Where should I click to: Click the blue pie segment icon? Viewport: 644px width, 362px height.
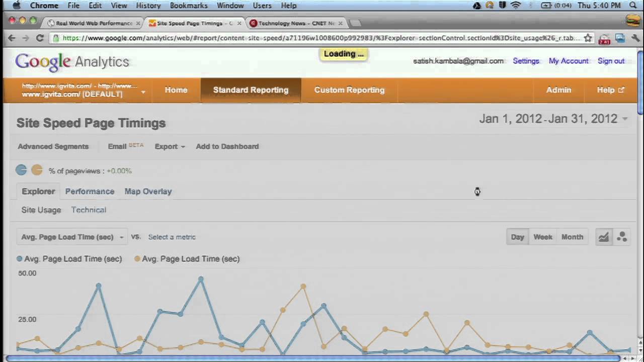click(x=21, y=170)
